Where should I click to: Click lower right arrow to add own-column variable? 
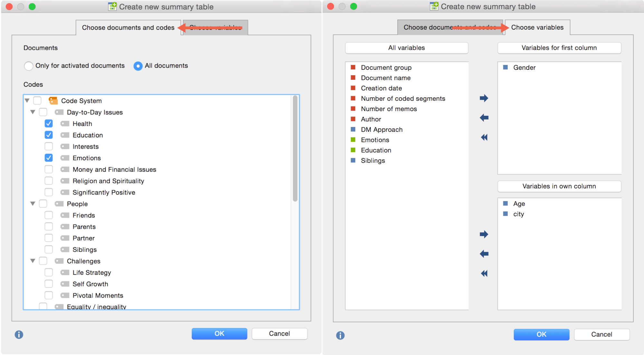coord(484,234)
